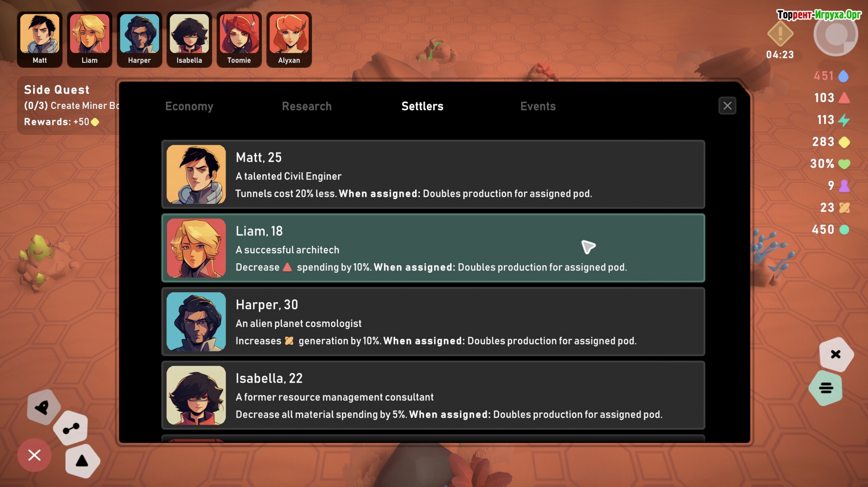Open the Economy tab
This screenshot has width=868, height=487.
[x=189, y=106]
